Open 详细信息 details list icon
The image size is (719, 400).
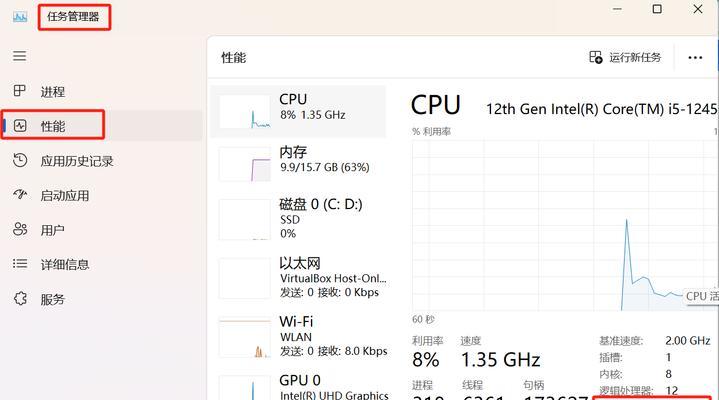(20, 264)
